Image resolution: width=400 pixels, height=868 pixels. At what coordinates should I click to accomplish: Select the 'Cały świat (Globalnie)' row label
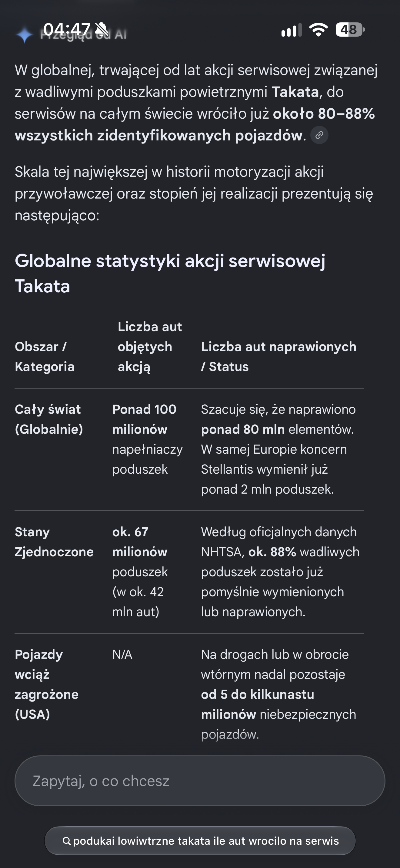[49, 419]
